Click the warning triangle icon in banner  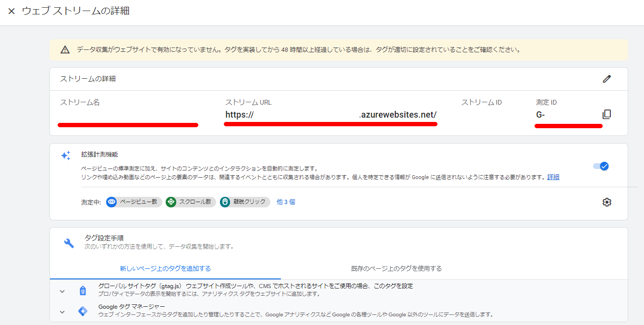(x=65, y=49)
